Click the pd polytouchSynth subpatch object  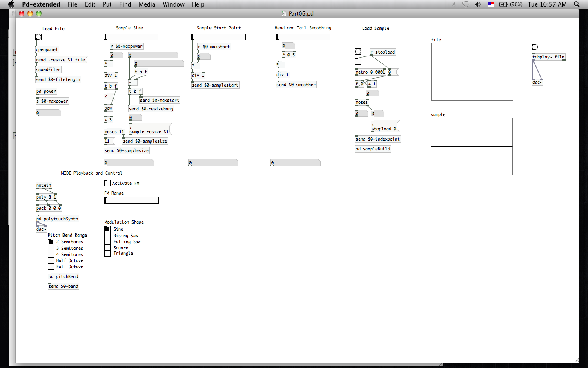(57, 219)
